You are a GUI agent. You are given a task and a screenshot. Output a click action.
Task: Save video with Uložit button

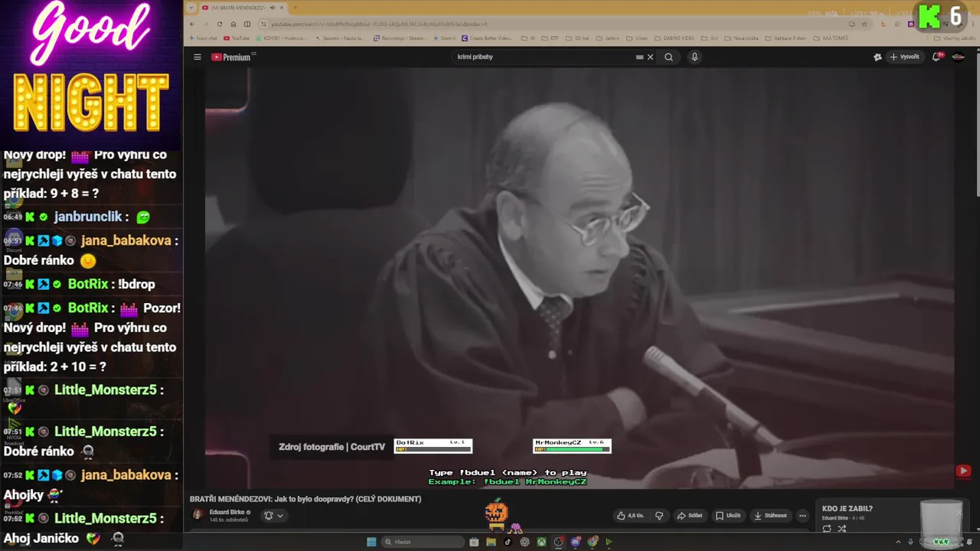(x=728, y=516)
